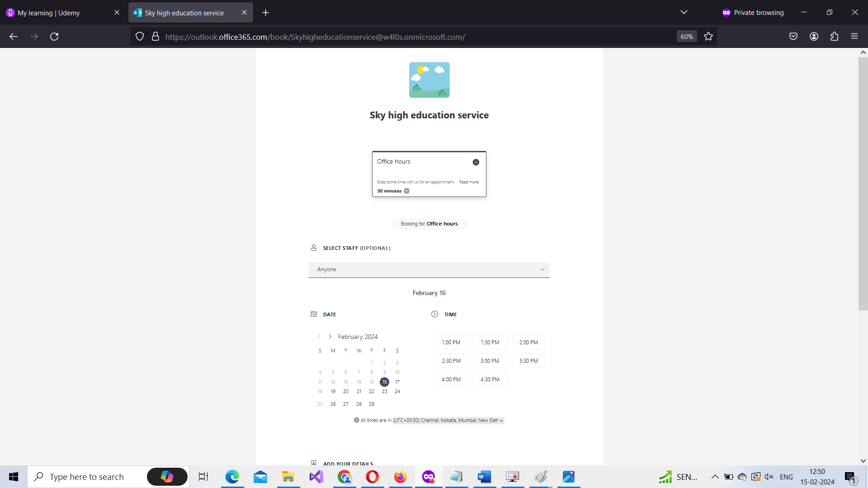
Task: Click the list all tabs chevron
Action: point(684,12)
